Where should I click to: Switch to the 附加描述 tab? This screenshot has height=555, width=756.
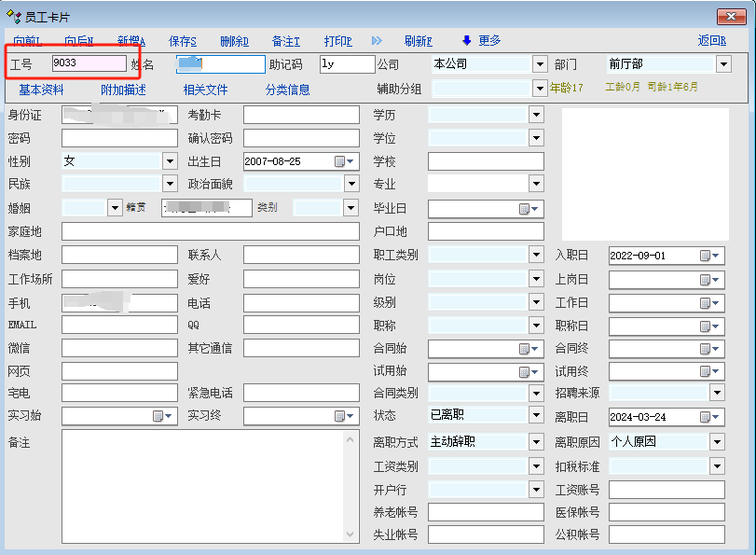click(123, 90)
